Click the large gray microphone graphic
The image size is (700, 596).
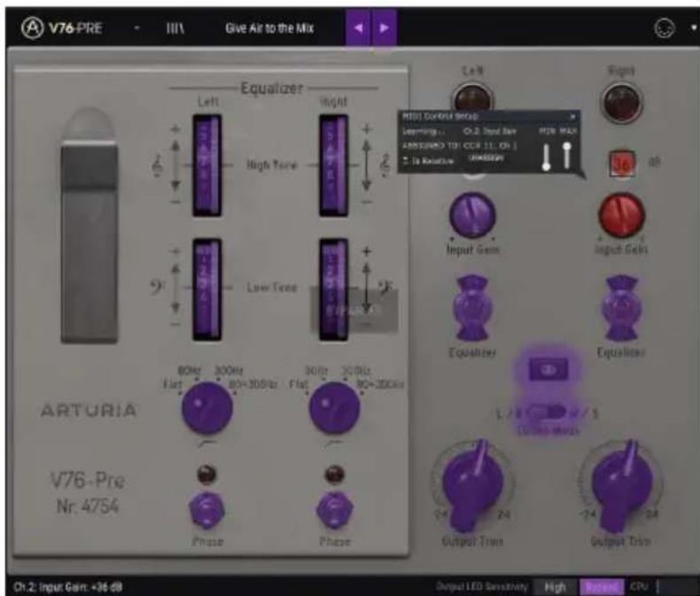[89, 225]
